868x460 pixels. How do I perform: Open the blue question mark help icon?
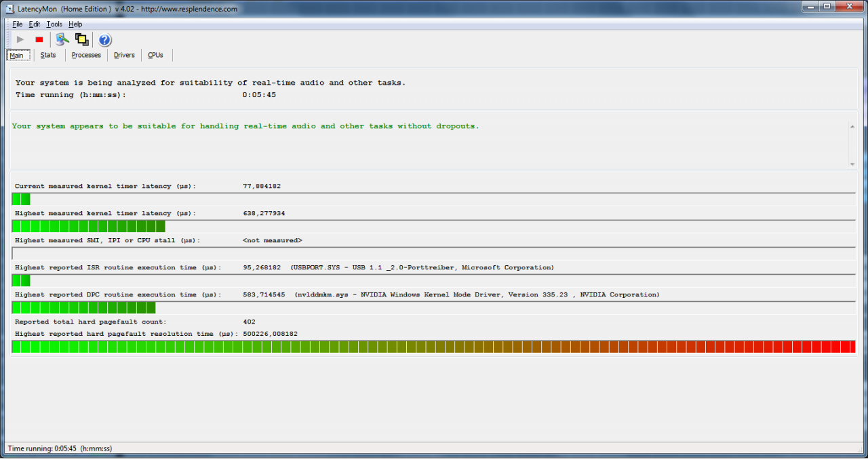pyautogui.click(x=105, y=40)
